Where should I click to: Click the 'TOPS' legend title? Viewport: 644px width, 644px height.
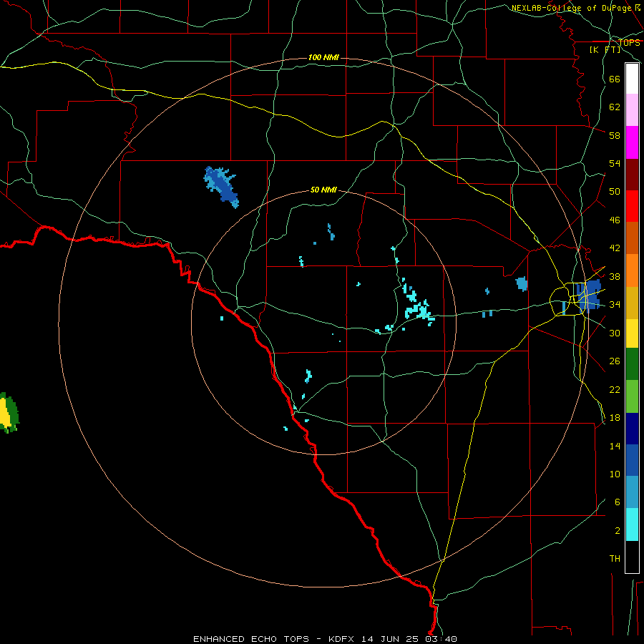pyautogui.click(x=629, y=42)
